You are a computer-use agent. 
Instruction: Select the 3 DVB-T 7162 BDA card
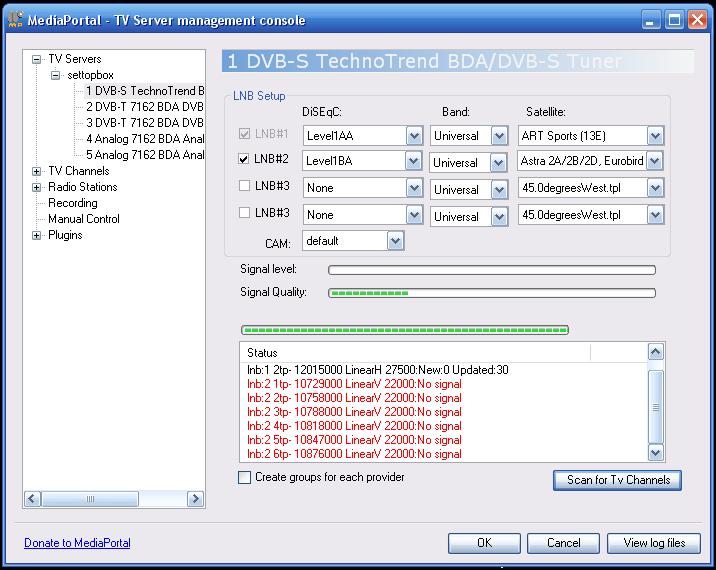pyautogui.click(x=145, y=123)
